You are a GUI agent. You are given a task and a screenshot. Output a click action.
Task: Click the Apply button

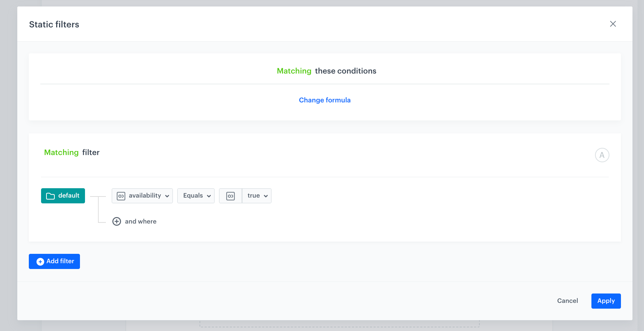606,301
